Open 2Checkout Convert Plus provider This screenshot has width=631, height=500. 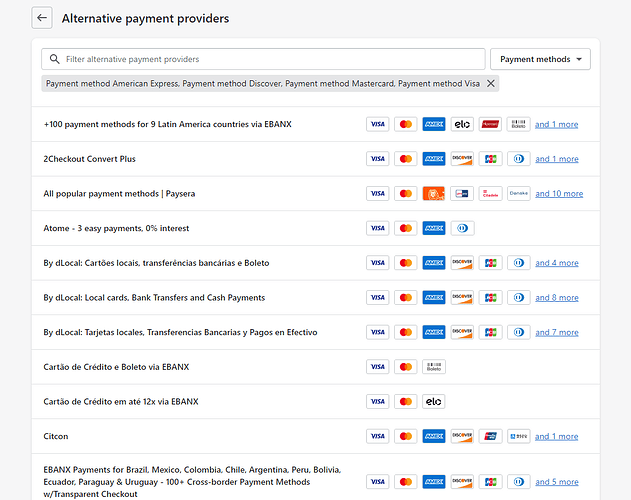coord(90,159)
